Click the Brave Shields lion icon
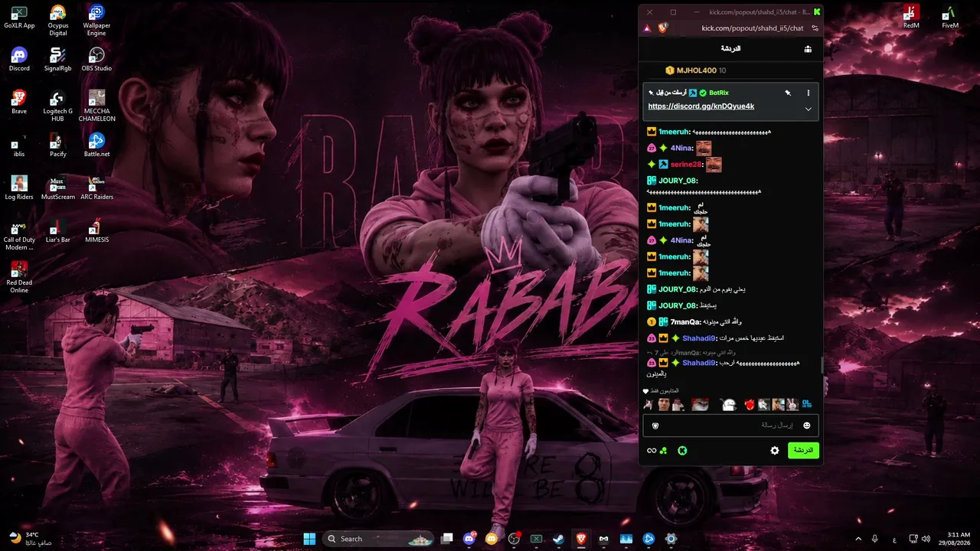Screen dimensions: 980x551 tap(663, 28)
